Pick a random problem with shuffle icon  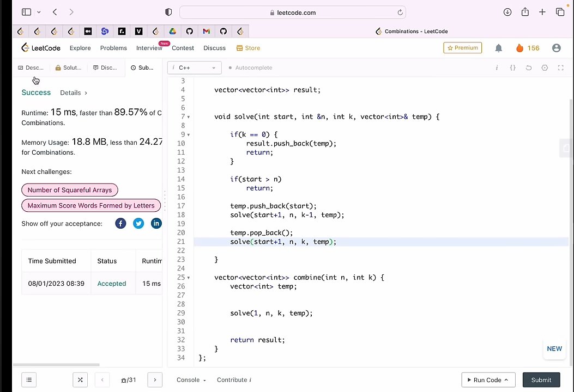pyautogui.click(x=80, y=380)
